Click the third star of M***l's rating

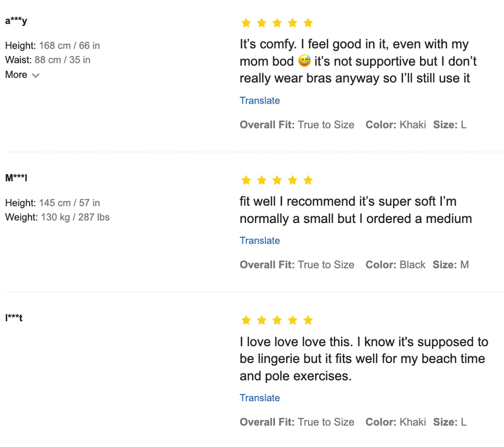(277, 180)
